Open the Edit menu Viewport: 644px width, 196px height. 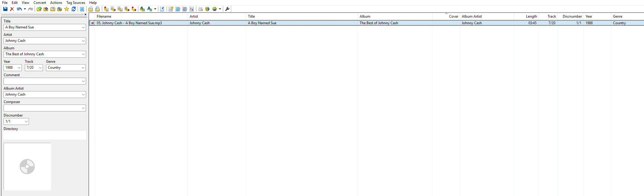coord(15,3)
